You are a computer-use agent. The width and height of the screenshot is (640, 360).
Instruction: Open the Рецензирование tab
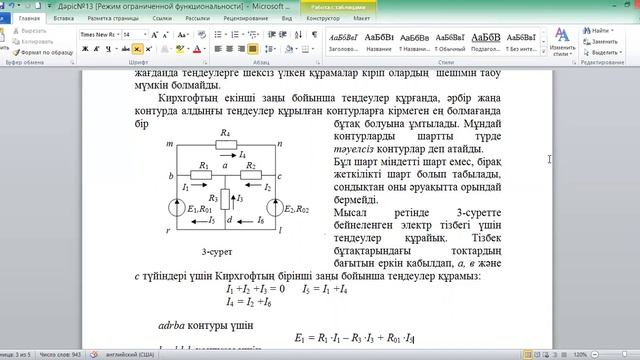tap(246, 18)
